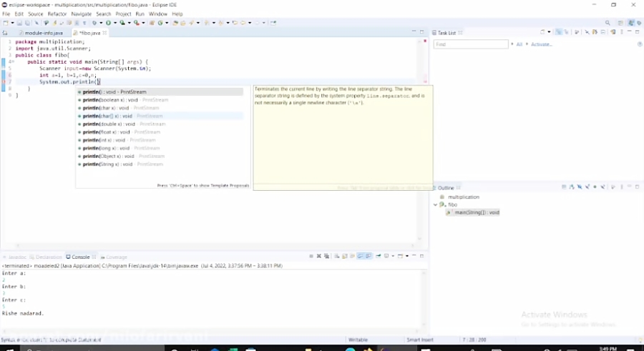Image resolution: width=644 pixels, height=351 pixels.
Task: Click the Task List help question mark icon
Action: point(639,44)
